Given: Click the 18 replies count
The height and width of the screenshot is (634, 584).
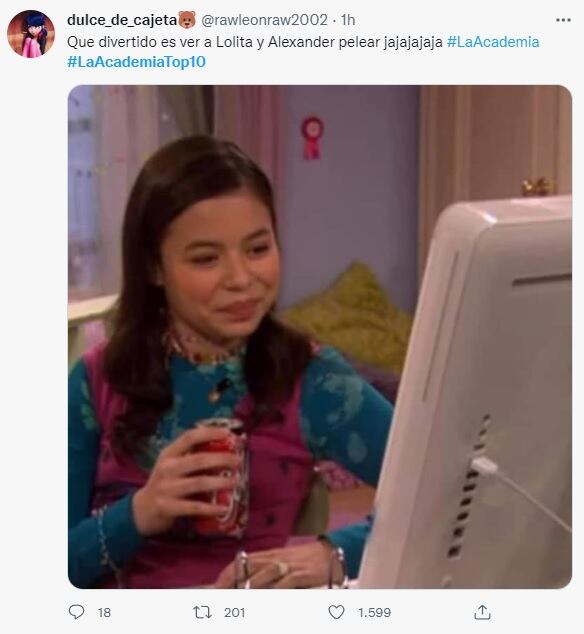Looking at the screenshot, I should 104,613.
